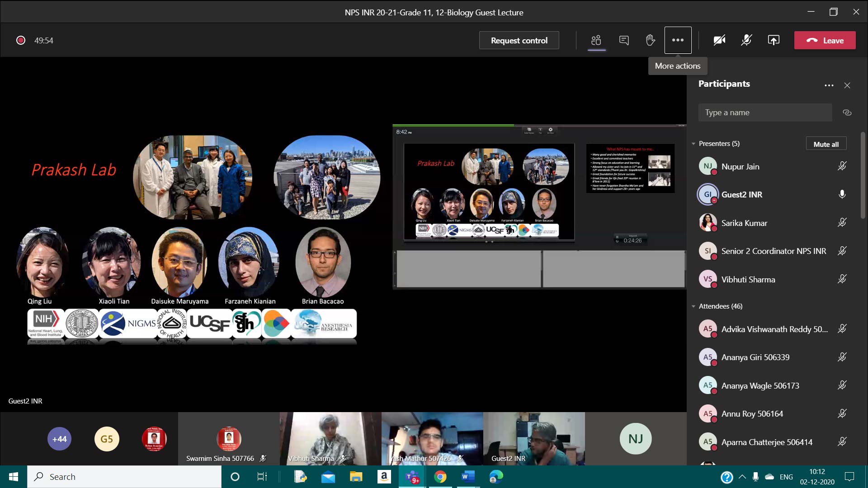Select Ananya Wagle's mic icon

click(842, 385)
